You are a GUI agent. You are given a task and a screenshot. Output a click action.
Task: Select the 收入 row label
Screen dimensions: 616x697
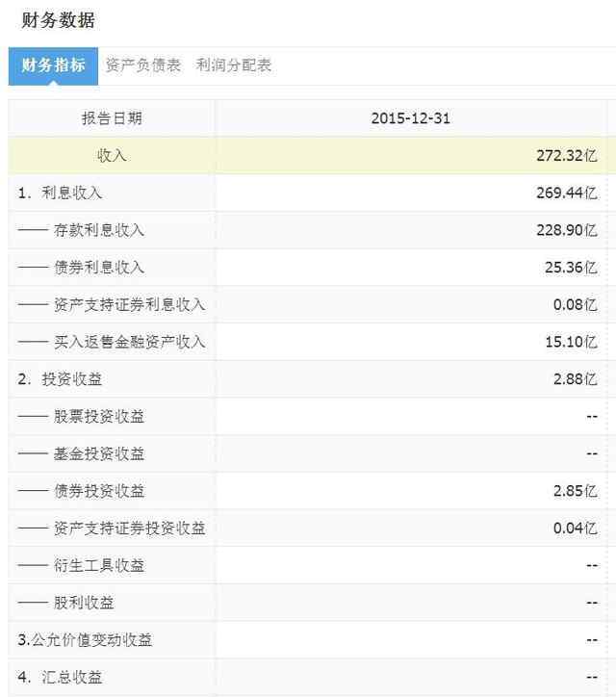pos(112,156)
